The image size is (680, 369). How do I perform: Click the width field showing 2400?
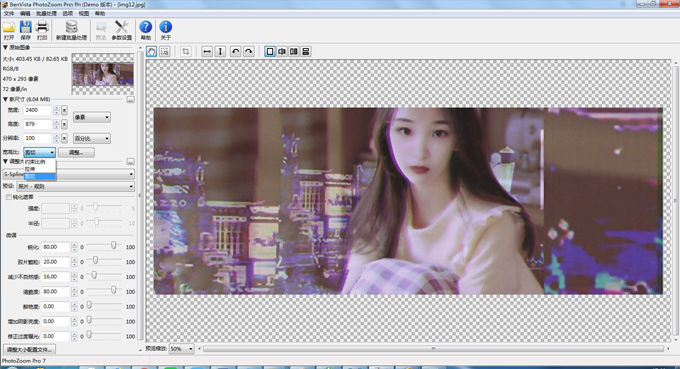pos(38,110)
